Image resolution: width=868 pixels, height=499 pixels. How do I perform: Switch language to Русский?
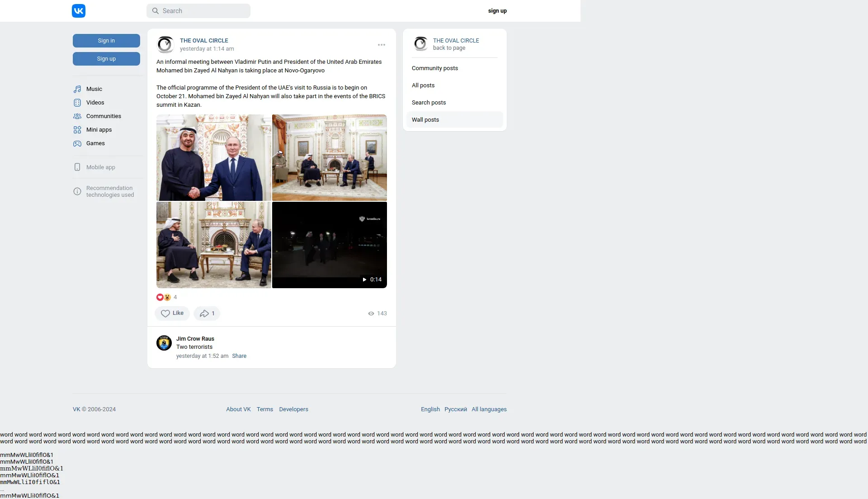pos(455,409)
